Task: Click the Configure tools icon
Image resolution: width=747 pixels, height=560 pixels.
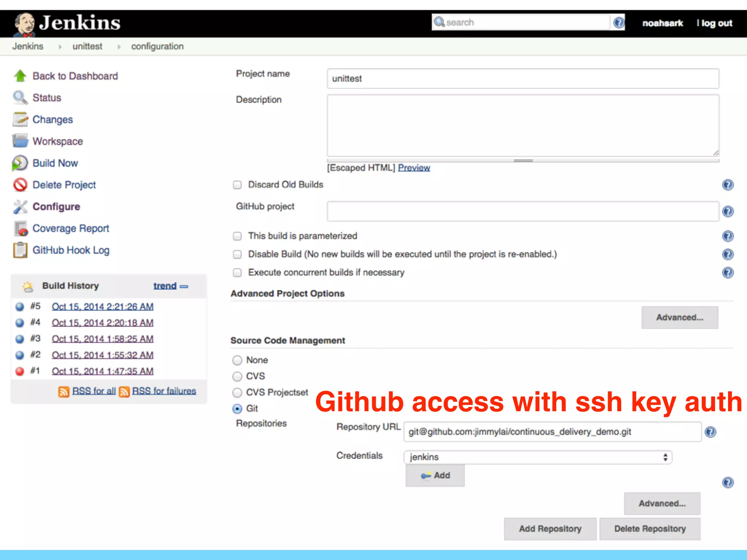Action: click(20, 207)
